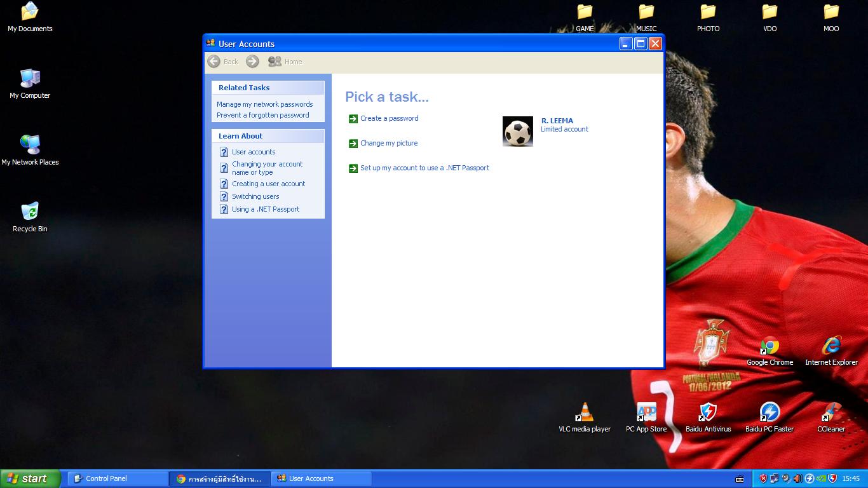Screen dimensions: 868x488
Task: Open the Google Chrome desktop shortcut
Action: click(x=770, y=347)
